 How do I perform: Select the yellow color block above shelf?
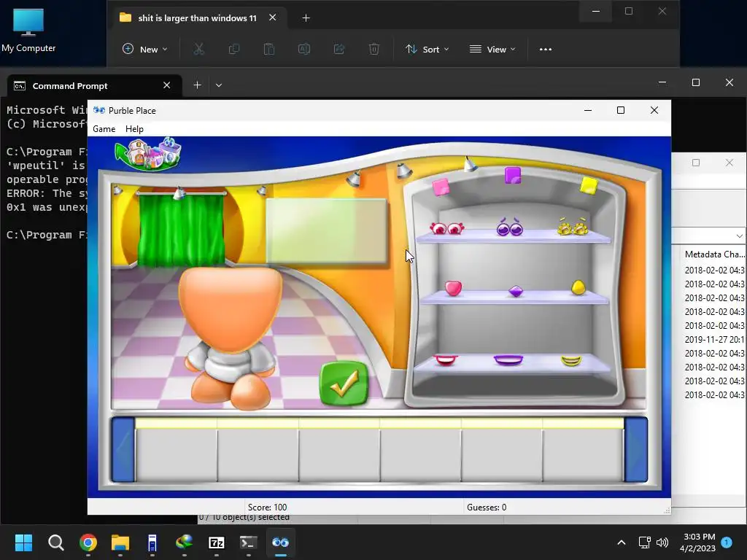(589, 185)
